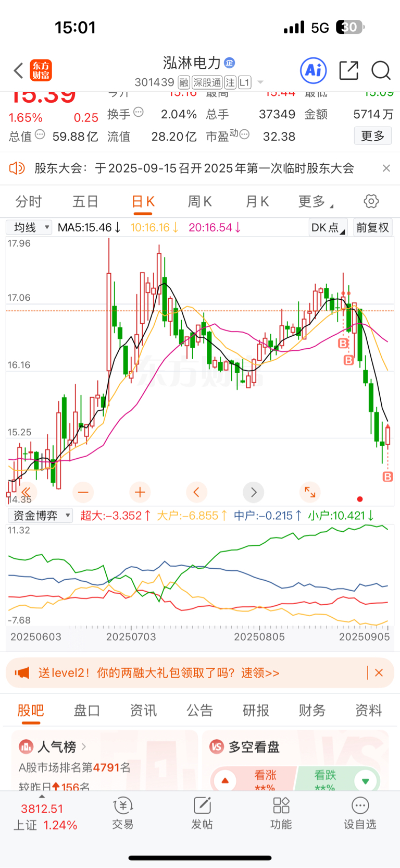Tap the share export icon
The height and width of the screenshot is (868, 400).
(x=348, y=70)
